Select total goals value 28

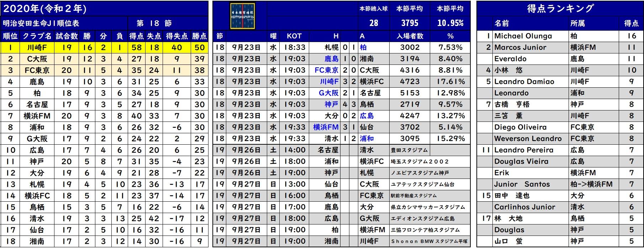click(374, 23)
